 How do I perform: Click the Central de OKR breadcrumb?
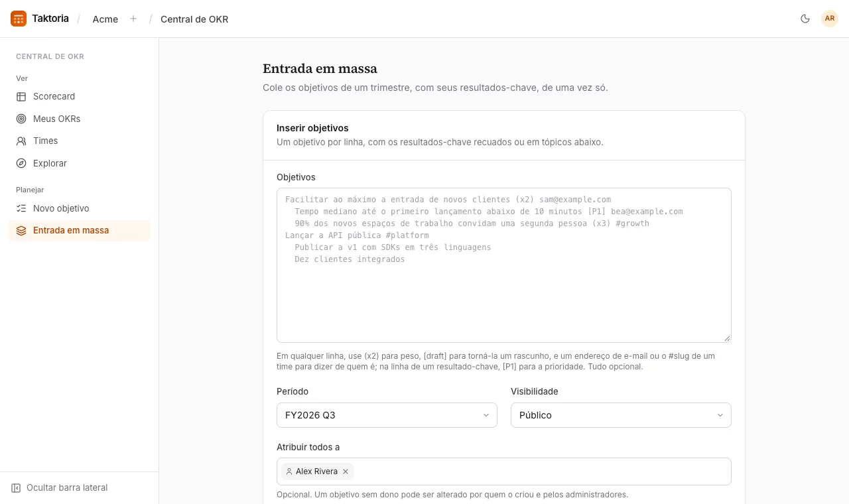[194, 19]
